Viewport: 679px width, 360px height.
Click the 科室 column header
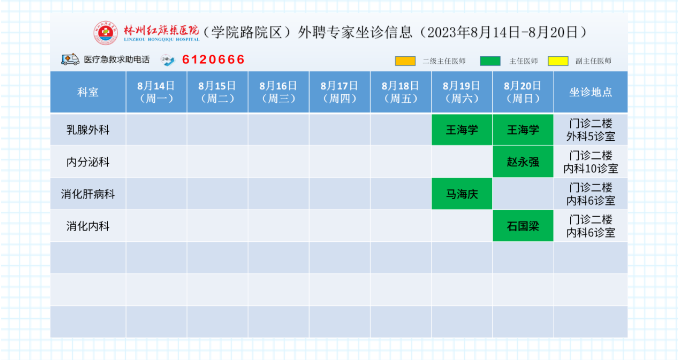coord(88,92)
